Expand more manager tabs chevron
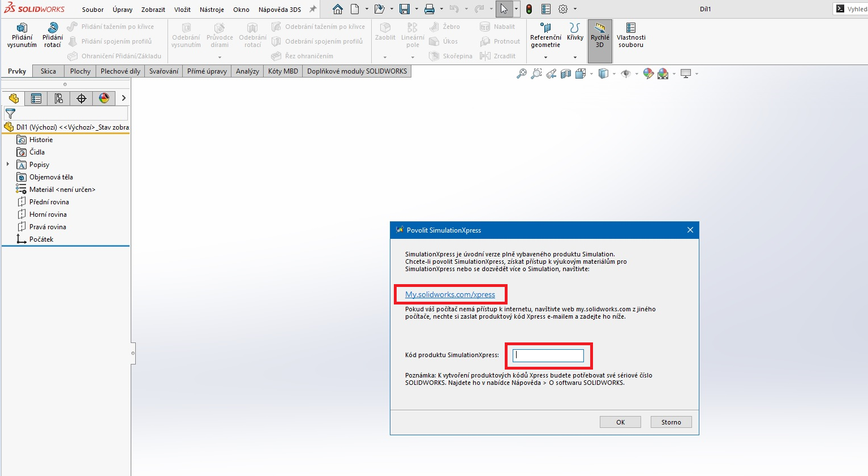The width and height of the screenshot is (868, 476). click(123, 98)
